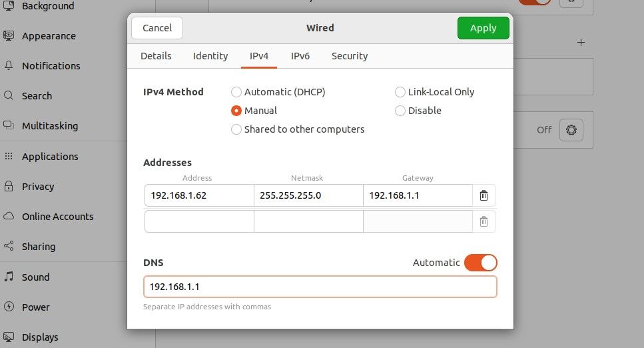Delete the 192.168.1.62 address row
644x348 pixels.
tap(484, 195)
